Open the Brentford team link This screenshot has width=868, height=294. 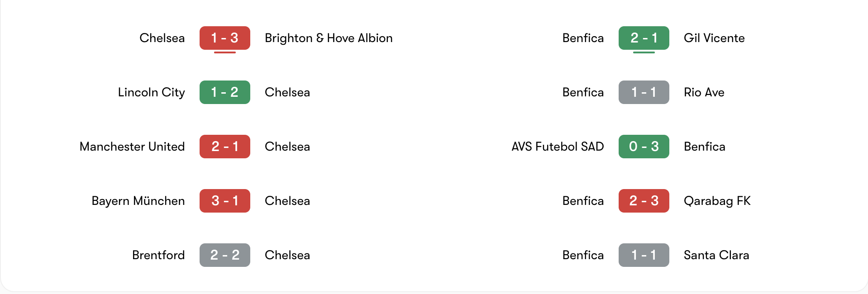pyautogui.click(x=158, y=255)
